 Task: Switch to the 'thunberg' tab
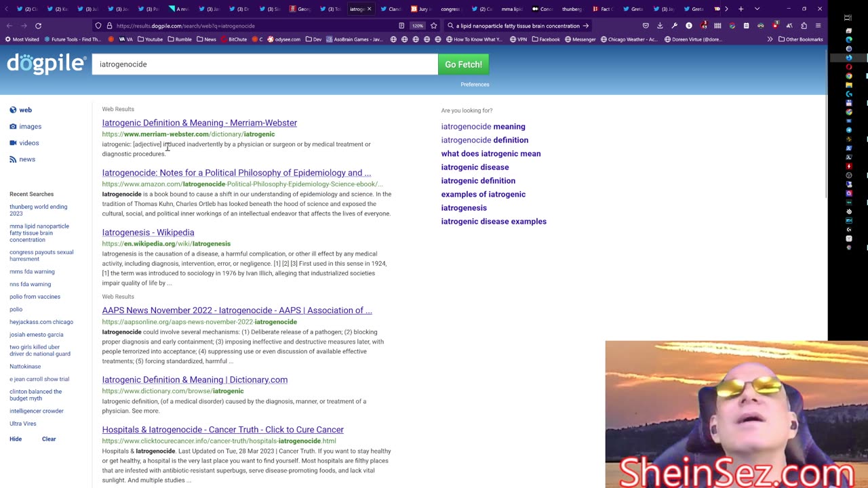click(x=572, y=9)
